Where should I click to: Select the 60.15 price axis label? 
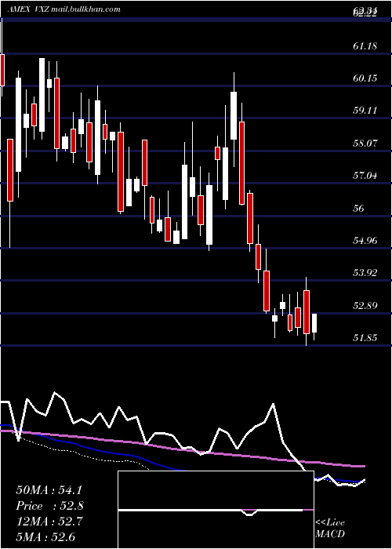point(365,78)
